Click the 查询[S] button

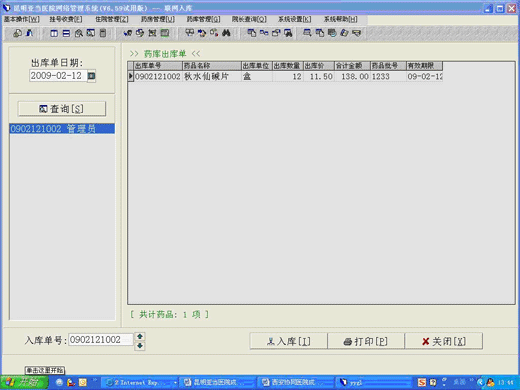[x=62, y=109]
